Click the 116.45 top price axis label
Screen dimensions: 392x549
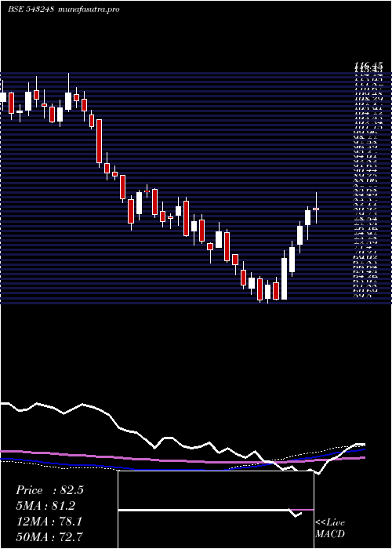pyautogui.click(x=368, y=65)
